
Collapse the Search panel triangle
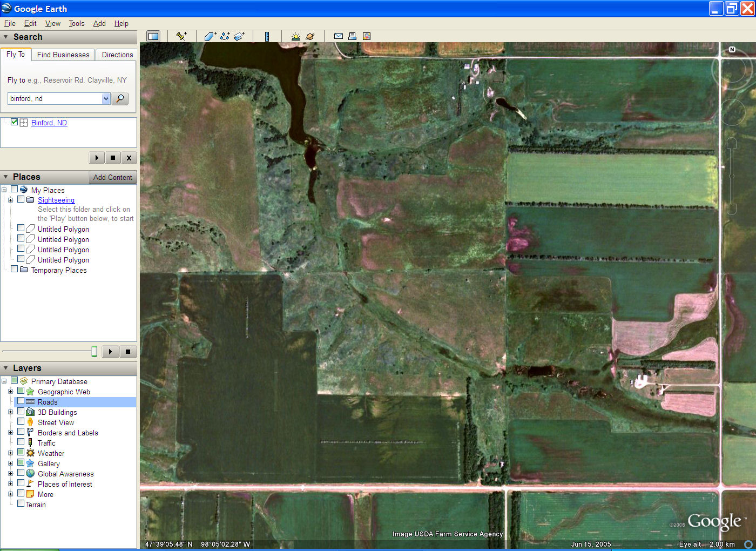pyautogui.click(x=6, y=37)
